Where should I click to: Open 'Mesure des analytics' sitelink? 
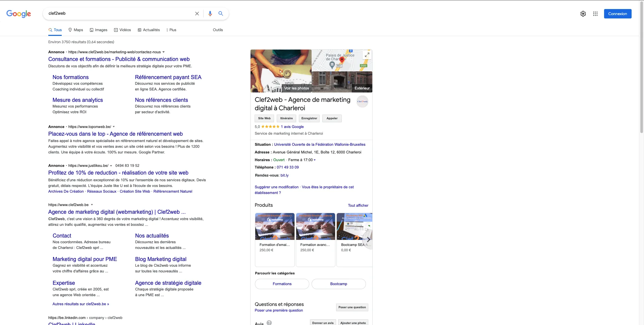point(77,100)
